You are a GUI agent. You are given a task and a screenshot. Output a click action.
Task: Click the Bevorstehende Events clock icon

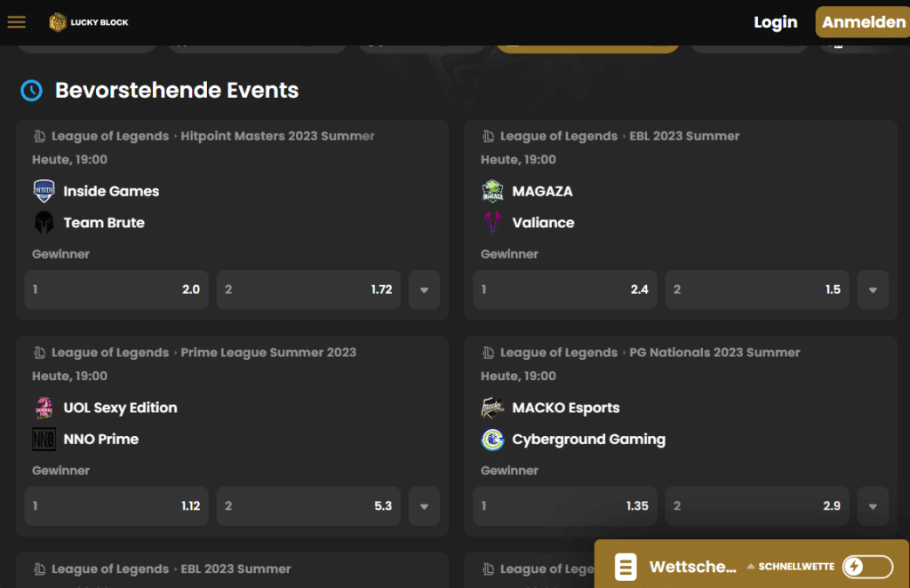31,91
